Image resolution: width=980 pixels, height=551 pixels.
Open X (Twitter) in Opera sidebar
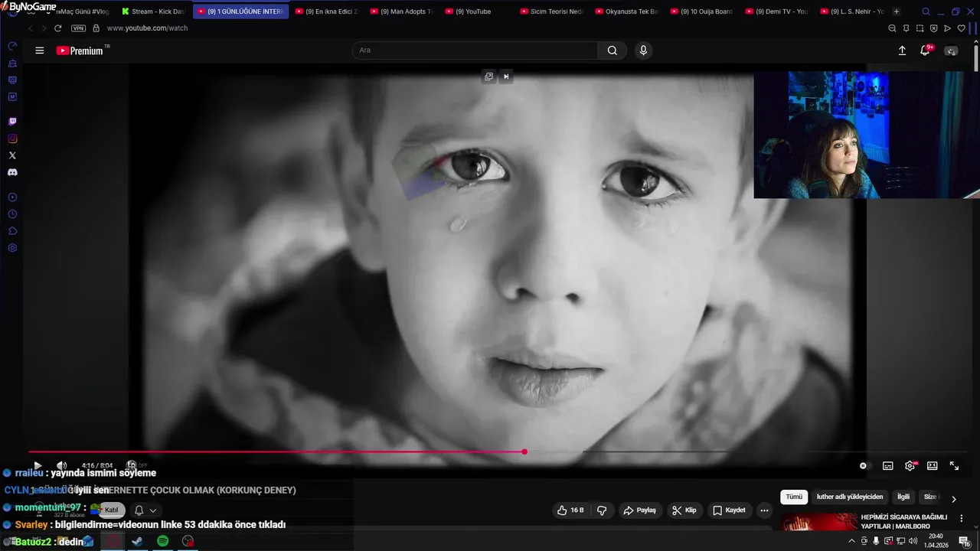(x=12, y=155)
